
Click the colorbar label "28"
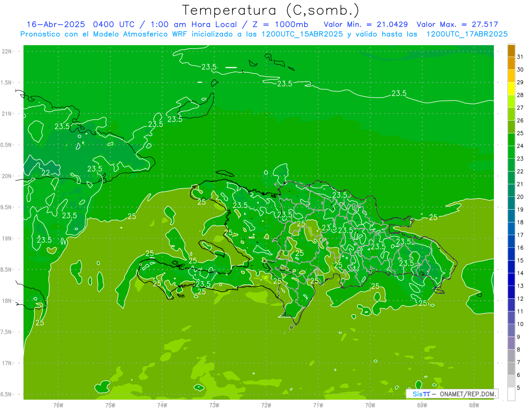pos(520,95)
